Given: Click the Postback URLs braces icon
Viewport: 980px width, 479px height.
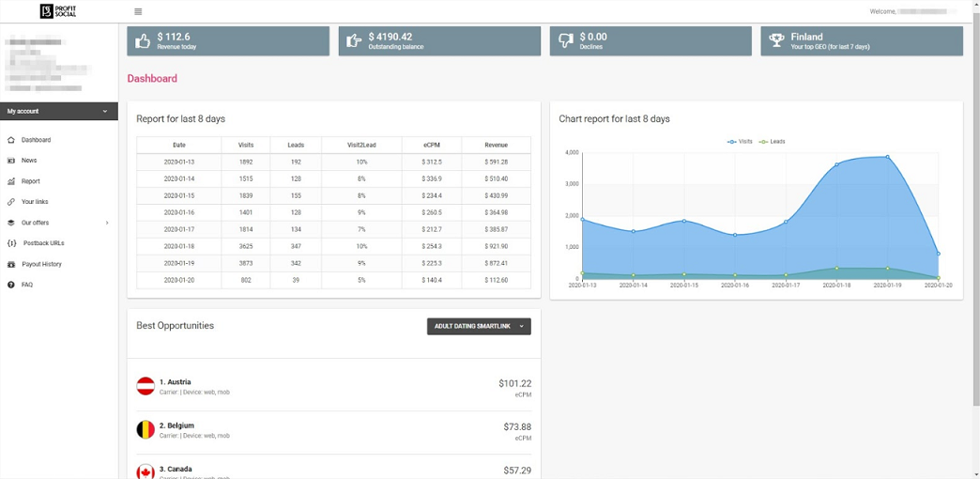Looking at the screenshot, I should click(x=10, y=243).
